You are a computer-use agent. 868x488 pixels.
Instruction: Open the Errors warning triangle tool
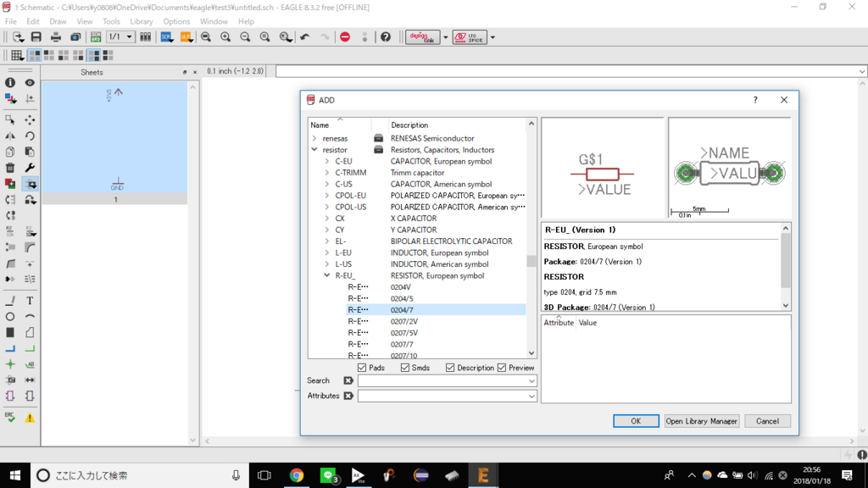pos(30,418)
